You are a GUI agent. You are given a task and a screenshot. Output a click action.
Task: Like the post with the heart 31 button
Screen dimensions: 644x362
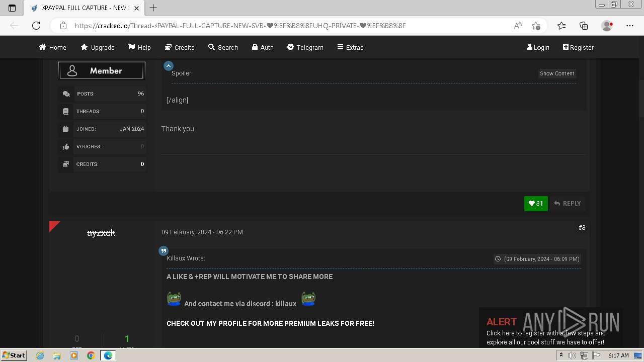(x=536, y=203)
